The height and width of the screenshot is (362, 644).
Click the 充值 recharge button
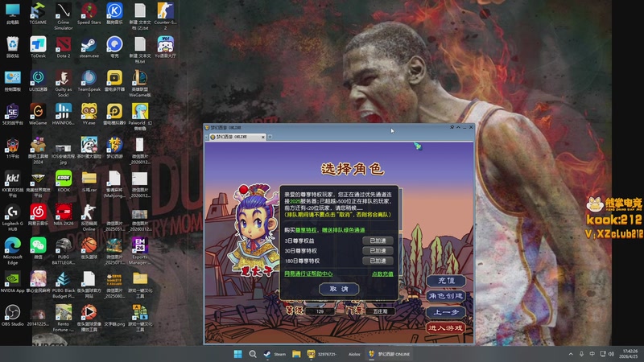pos(446,281)
